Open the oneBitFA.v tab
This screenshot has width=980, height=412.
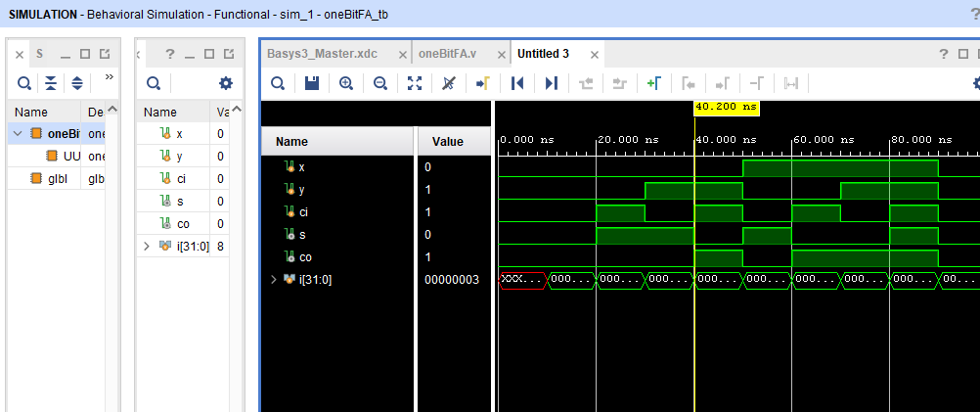click(446, 54)
